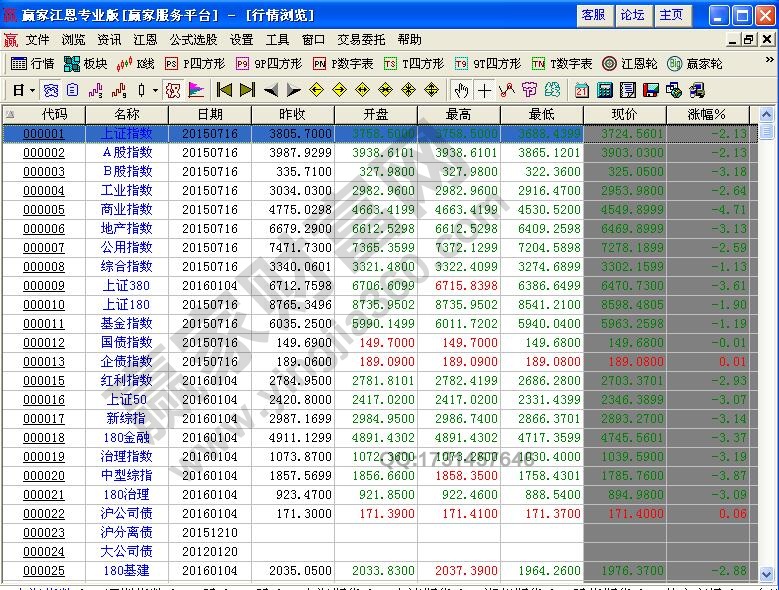Click the 论坛 button in title bar
This screenshot has height=590, width=779.
tap(632, 15)
